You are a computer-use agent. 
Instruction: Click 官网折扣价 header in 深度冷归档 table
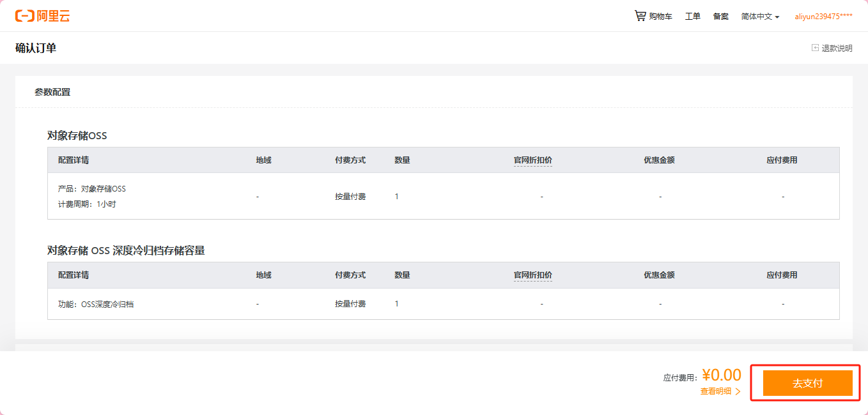pos(533,275)
